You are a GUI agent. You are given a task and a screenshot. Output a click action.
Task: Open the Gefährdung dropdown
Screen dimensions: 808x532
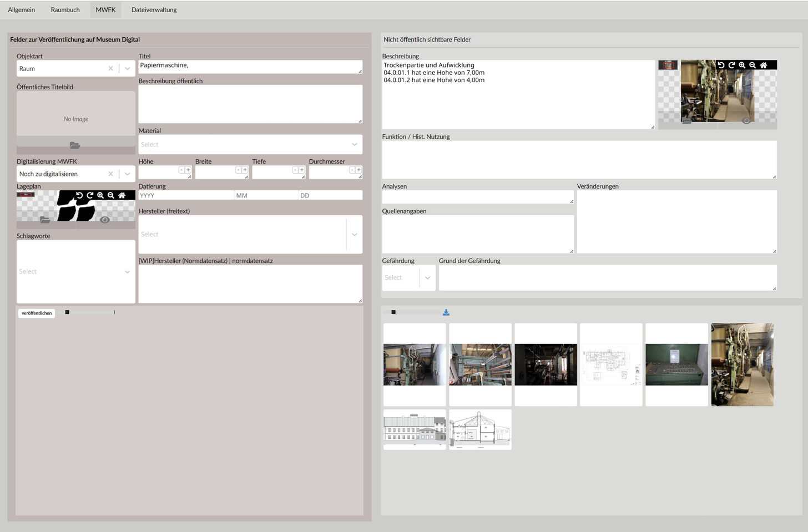[x=427, y=278]
